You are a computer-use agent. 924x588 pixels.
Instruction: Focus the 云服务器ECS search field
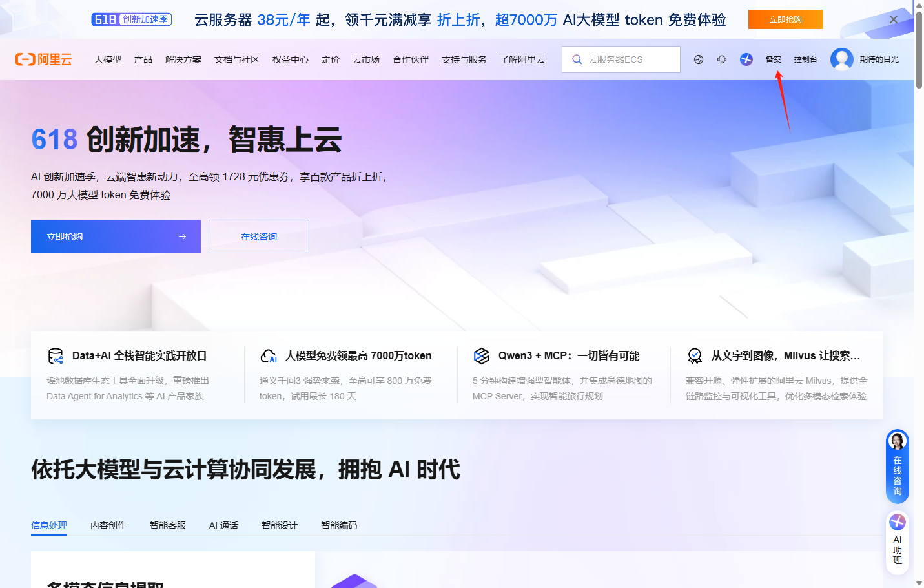621,59
